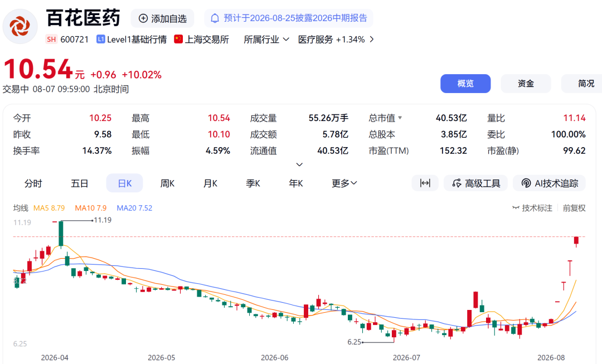The width and height of the screenshot is (602, 364).
Task: Toggle 技术标注 annotations
Action: (x=532, y=208)
